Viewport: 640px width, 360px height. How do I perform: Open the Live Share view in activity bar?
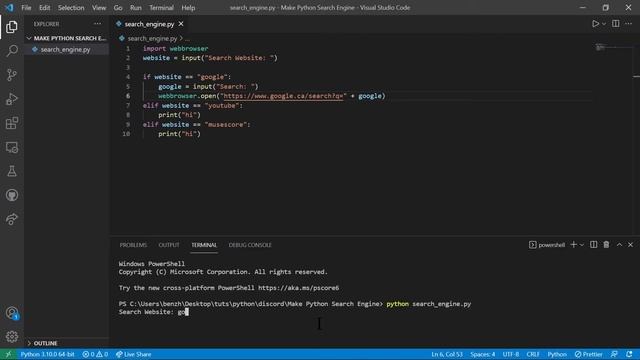11,219
